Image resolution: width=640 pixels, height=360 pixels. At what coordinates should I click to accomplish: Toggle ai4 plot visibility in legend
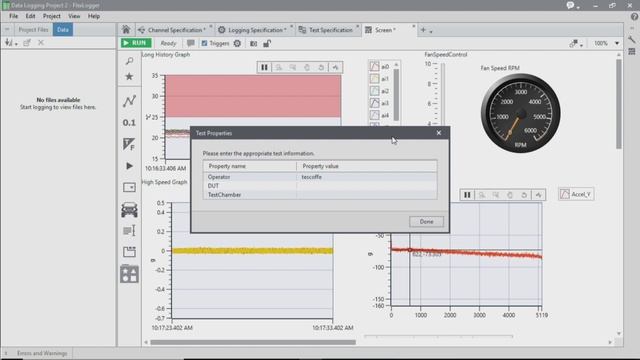(374, 115)
